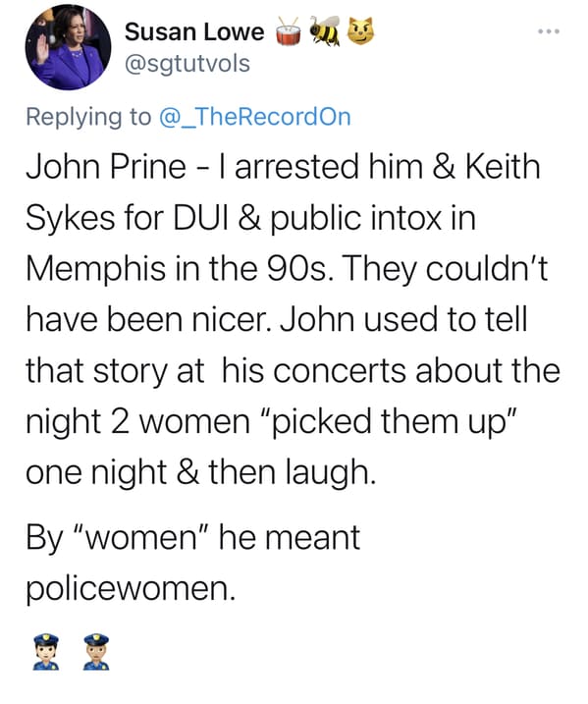This screenshot has width=588, height=704.
Task: Select the line 'By "women" he meant'
Action: 192,538
